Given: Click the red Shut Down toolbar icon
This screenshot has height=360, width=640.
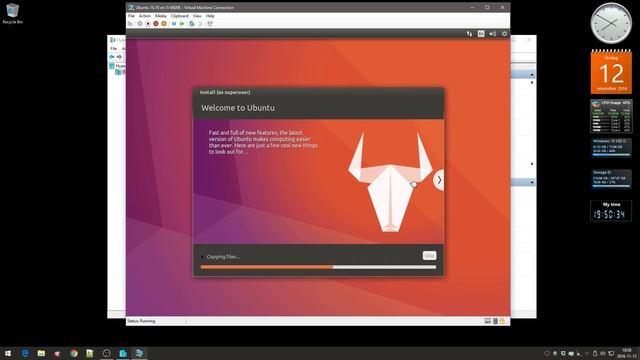Looking at the screenshot, I should 156,24.
